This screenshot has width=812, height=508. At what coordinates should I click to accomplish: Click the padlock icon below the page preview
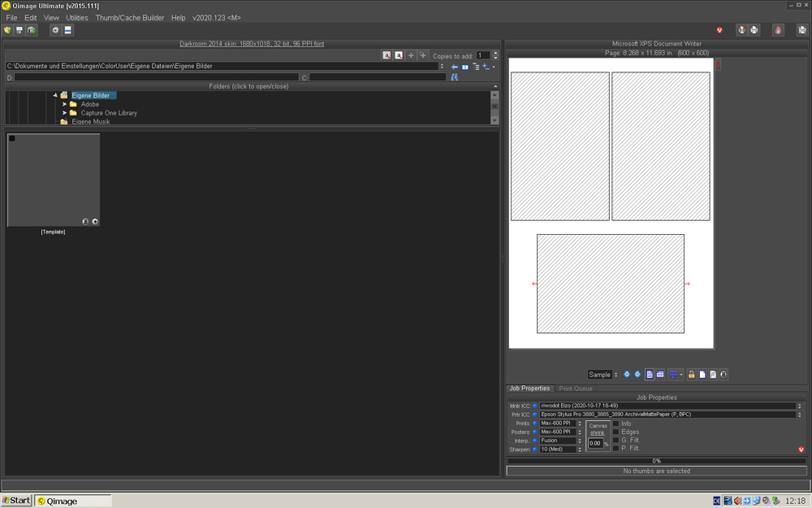(692, 375)
